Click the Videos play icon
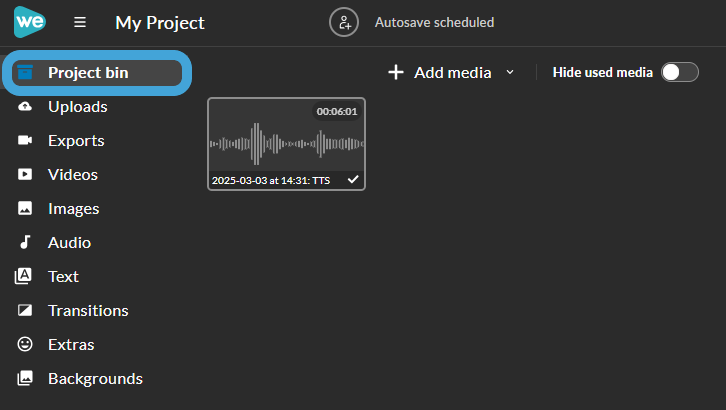 click(x=25, y=174)
